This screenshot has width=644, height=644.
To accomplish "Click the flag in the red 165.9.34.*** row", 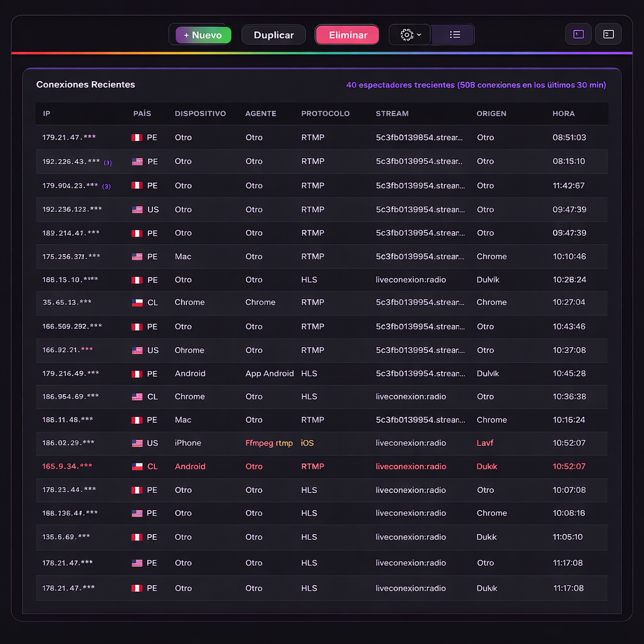I will click(x=136, y=467).
